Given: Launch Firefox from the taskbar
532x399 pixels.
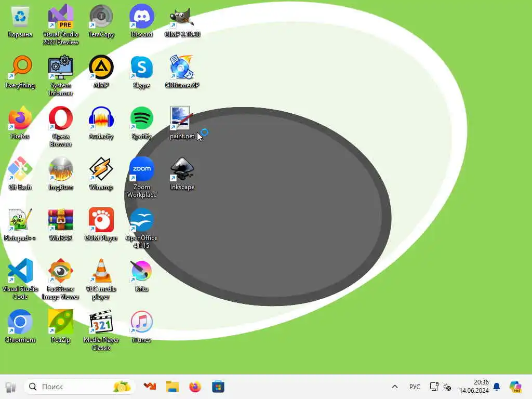Looking at the screenshot, I should (x=195, y=387).
